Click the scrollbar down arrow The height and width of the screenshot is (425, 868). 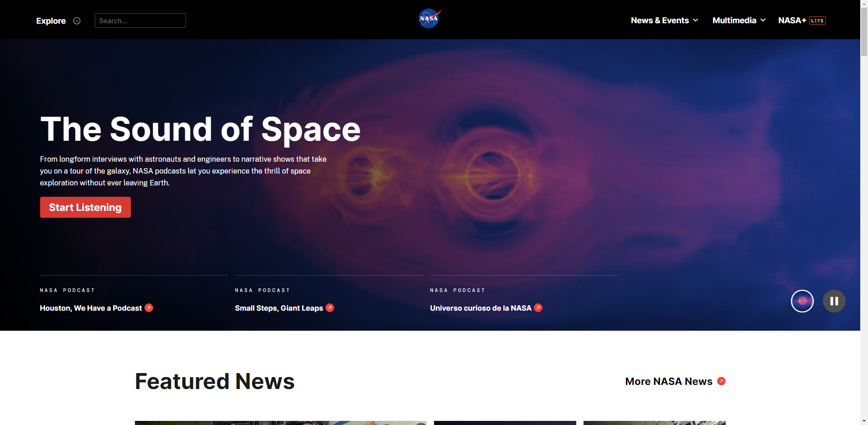864,421
